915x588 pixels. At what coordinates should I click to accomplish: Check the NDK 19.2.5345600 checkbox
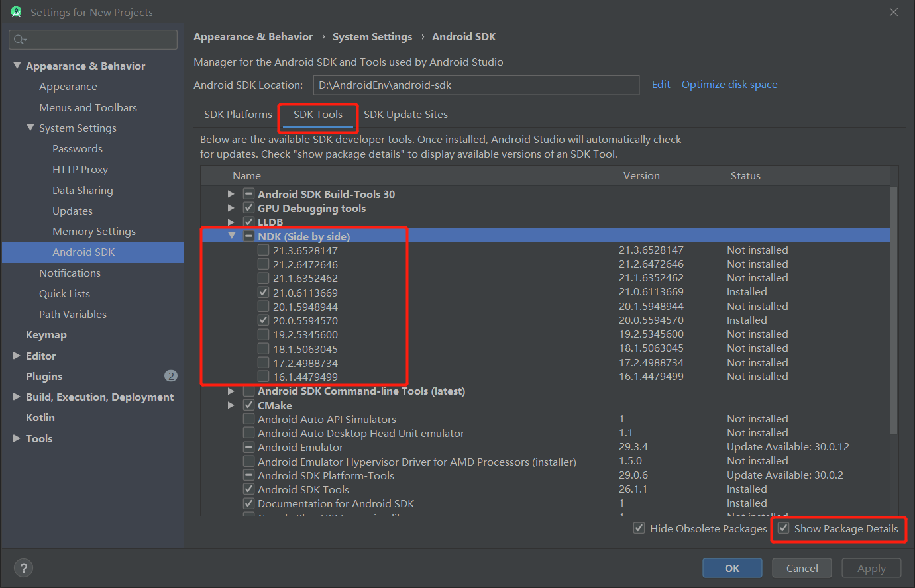point(264,334)
